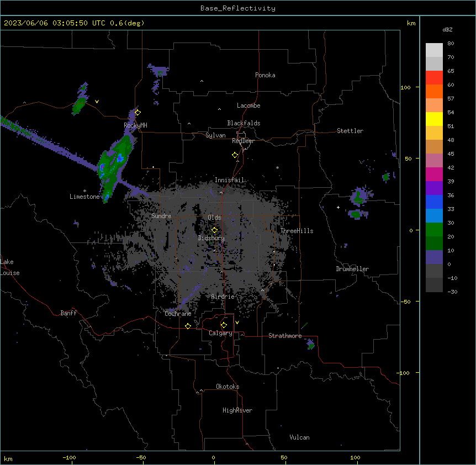Select the darkest gray -30 to -10 legend swatch
The image size is (476, 465).
point(434,285)
